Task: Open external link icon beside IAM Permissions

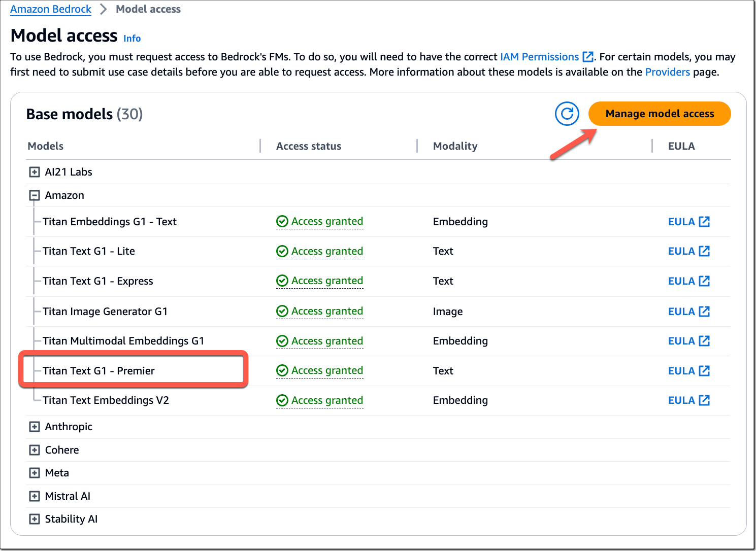Action: (588, 57)
